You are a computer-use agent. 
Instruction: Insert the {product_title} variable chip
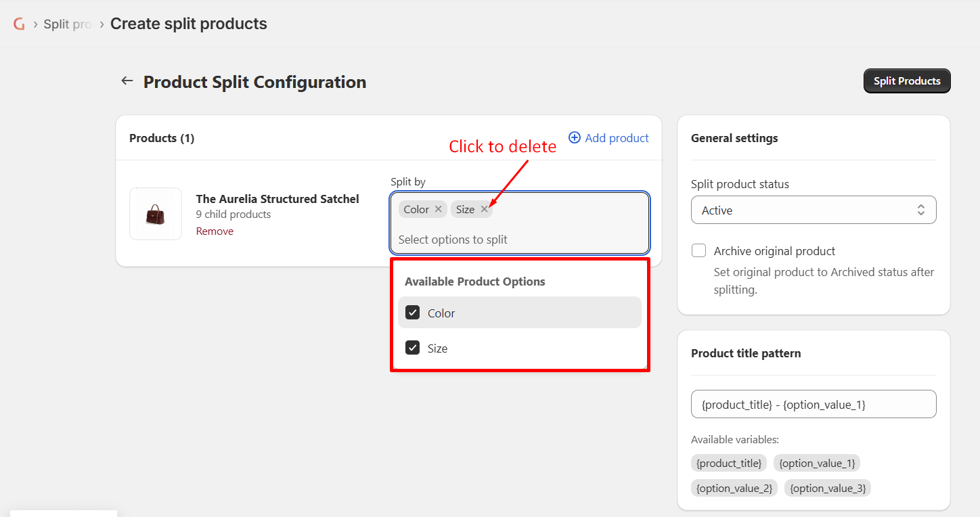pos(729,464)
